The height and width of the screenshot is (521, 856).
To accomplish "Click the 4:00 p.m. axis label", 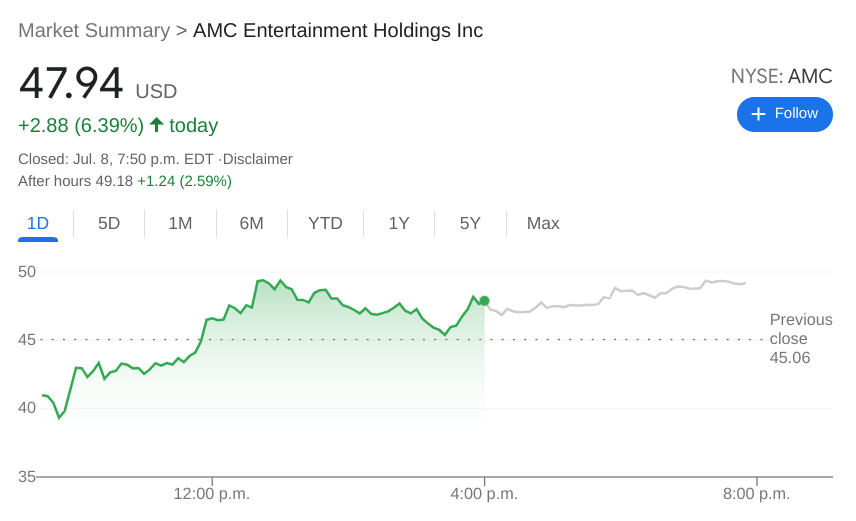I will click(x=484, y=494).
